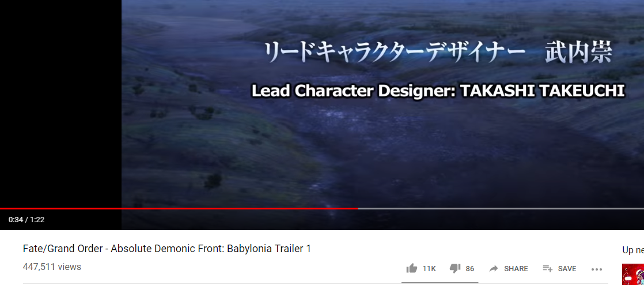This screenshot has width=644, height=285.
Task: Click the 86 dislike count
Action: 470,268
